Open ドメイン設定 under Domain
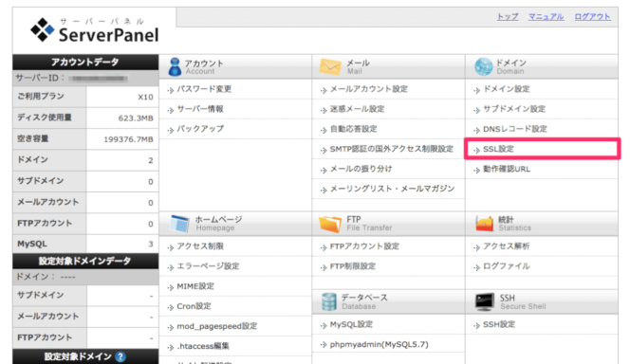Screen dimensions: 630x364 [507, 89]
